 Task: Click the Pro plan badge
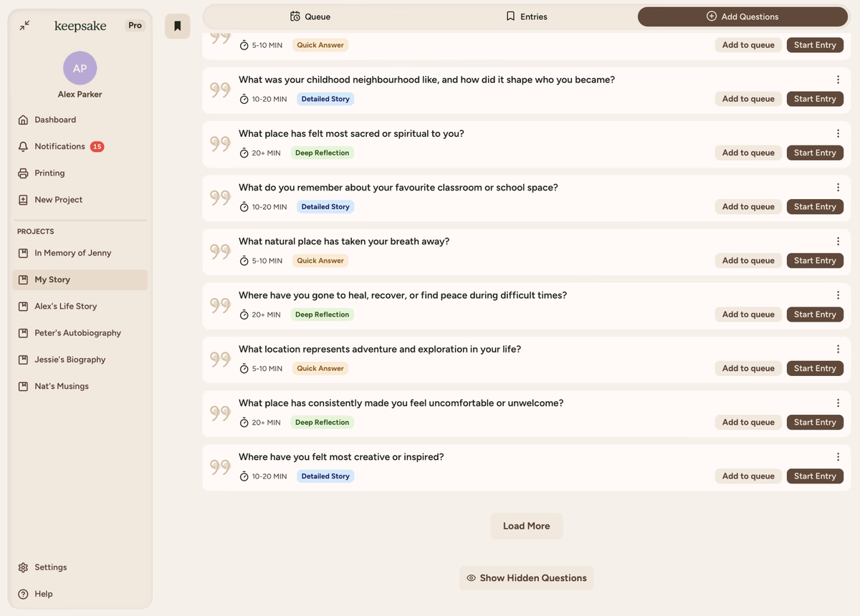(x=135, y=26)
